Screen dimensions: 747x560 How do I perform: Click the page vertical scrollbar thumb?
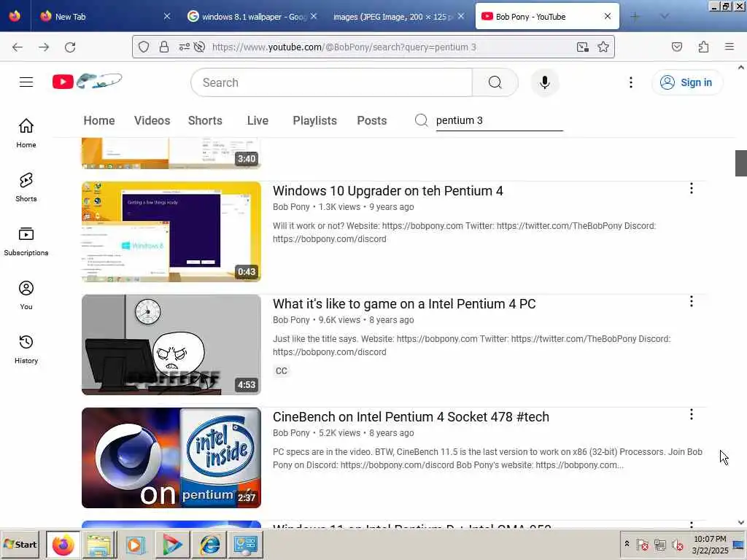pos(741,163)
